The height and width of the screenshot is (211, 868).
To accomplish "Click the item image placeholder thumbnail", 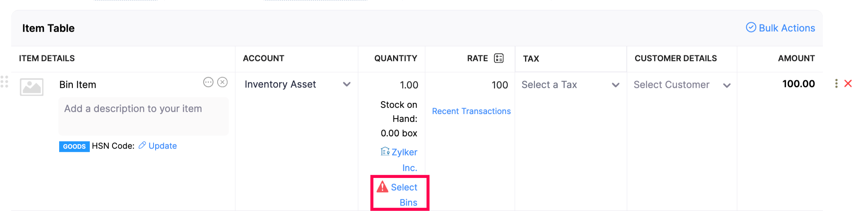I will pyautogui.click(x=31, y=87).
